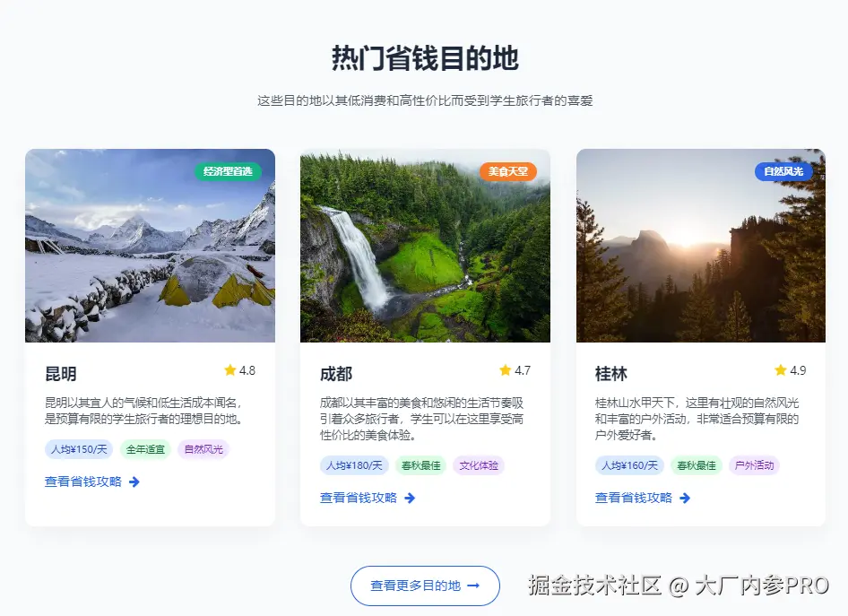
Task: Click the arrow icon beside 昆明 查看省钱攻略
Action: click(134, 482)
